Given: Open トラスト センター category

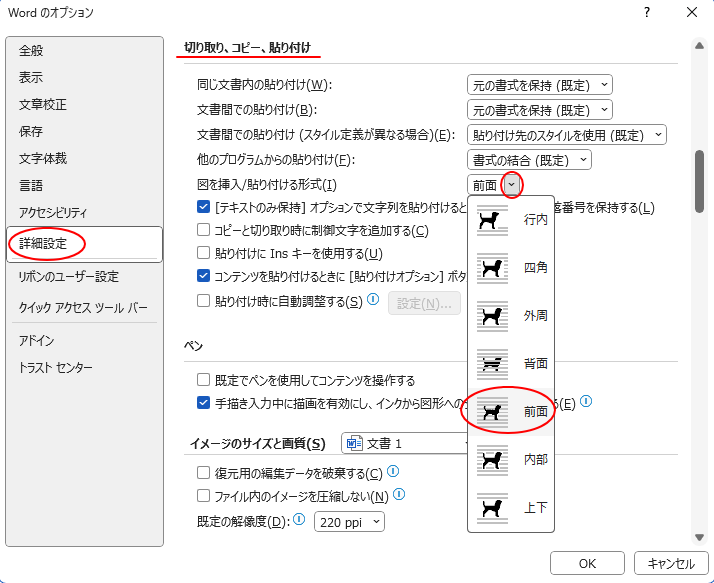Looking at the screenshot, I should pos(85,368).
